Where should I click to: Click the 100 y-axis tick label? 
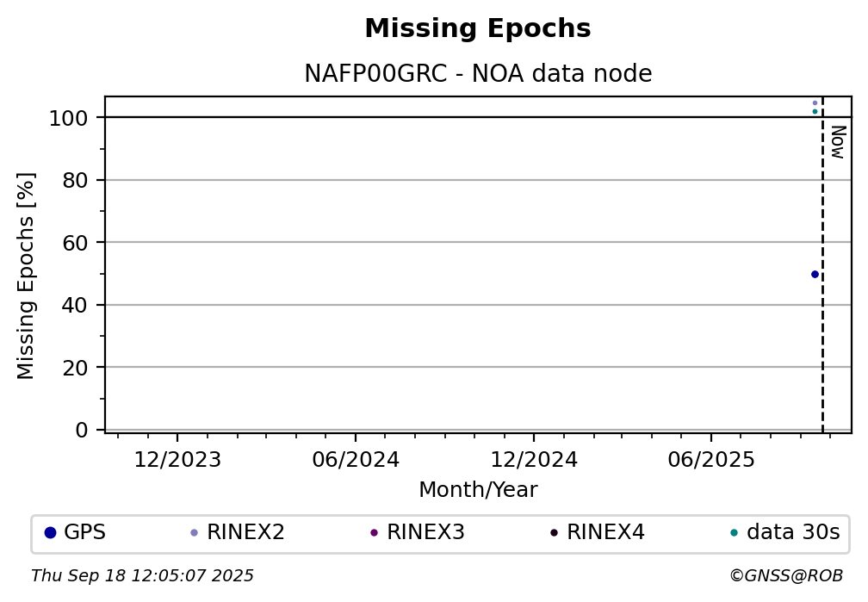pyautogui.click(x=68, y=118)
